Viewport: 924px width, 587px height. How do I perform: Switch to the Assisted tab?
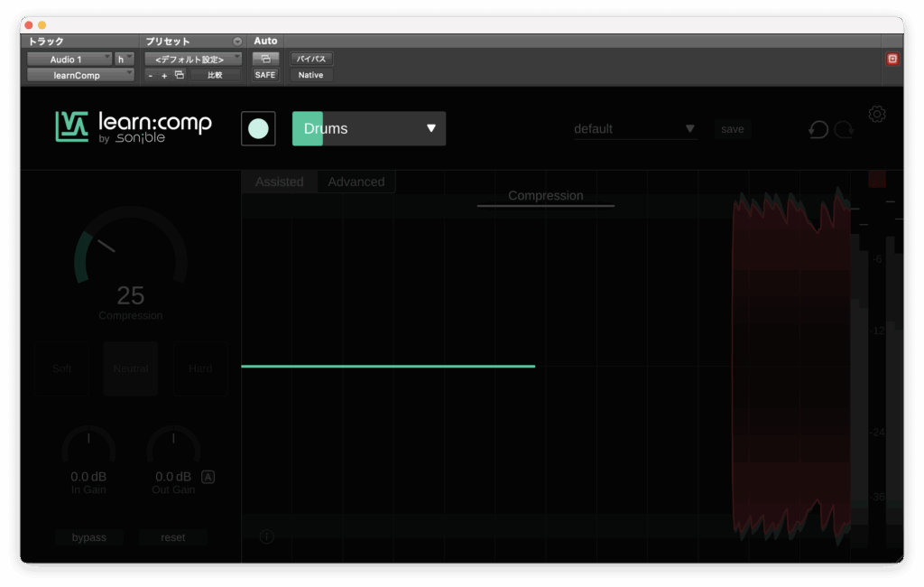point(280,182)
